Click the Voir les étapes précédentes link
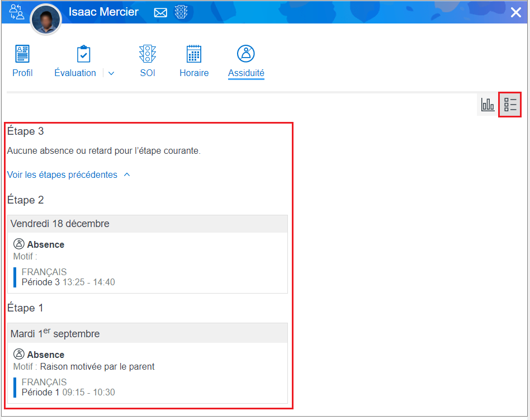This screenshot has height=420, width=530. 62,175
